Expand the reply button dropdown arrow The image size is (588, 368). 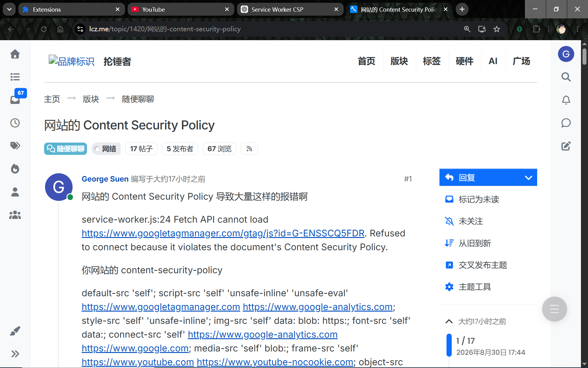pos(528,178)
